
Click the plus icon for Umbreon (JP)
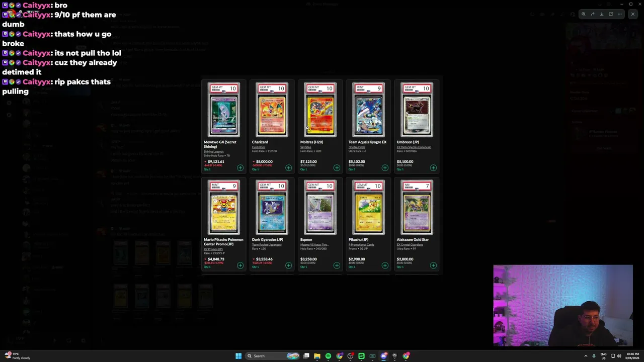click(x=433, y=168)
